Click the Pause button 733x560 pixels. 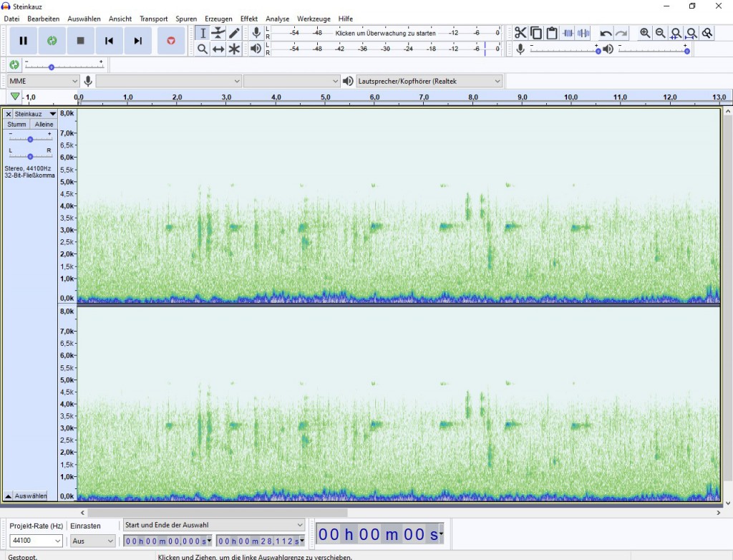[22, 41]
